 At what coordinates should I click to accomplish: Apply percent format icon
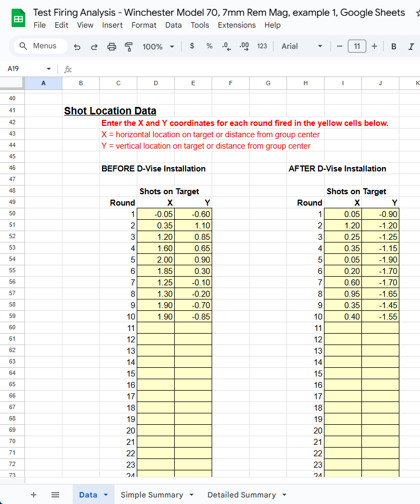click(x=209, y=46)
